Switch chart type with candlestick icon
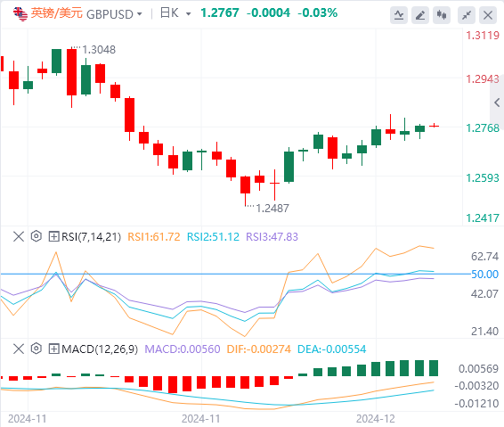The height and width of the screenshot is (427, 504). tap(442, 15)
